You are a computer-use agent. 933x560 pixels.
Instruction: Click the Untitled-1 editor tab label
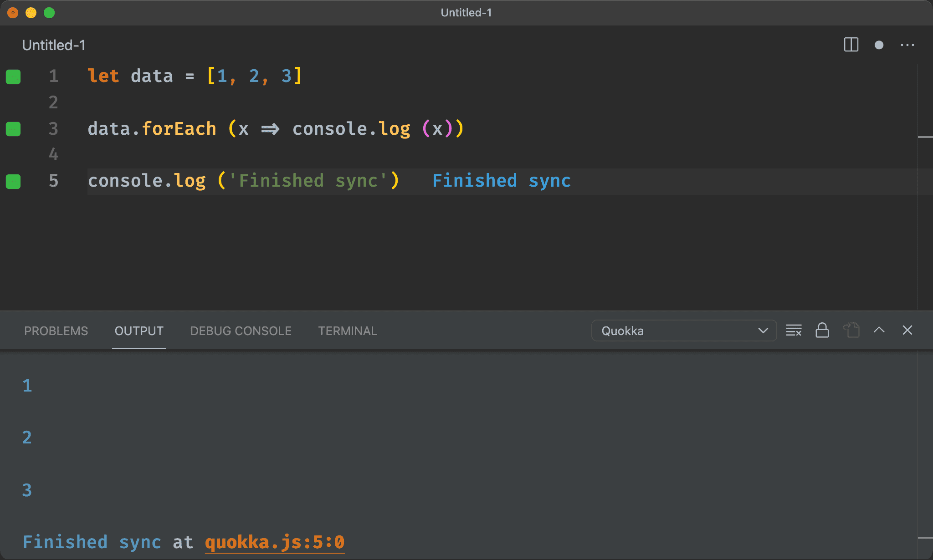(54, 45)
